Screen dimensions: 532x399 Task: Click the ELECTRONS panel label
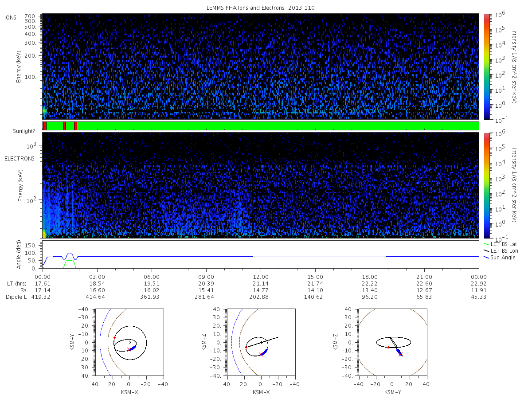[x=20, y=158]
